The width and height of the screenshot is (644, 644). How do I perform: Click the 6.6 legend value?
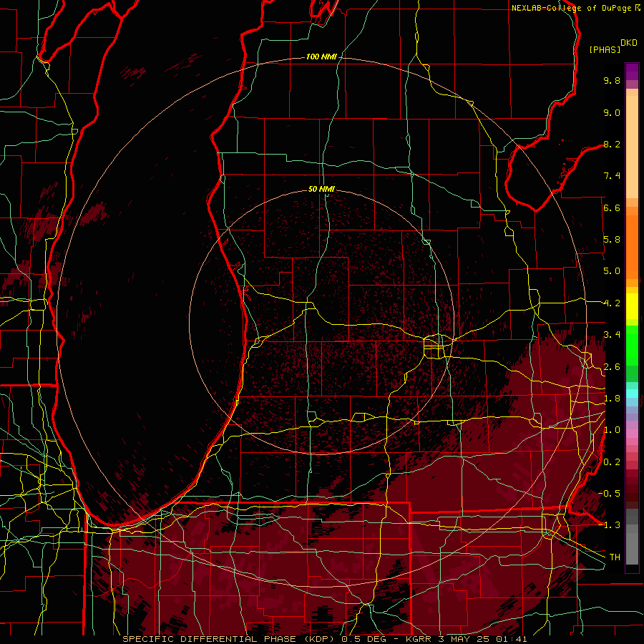pyautogui.click(x=612, y=208)
